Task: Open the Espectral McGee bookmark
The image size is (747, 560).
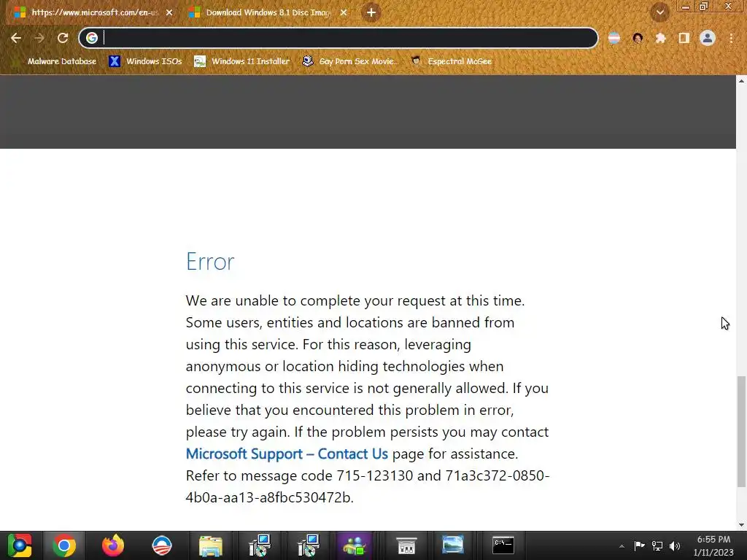Action: (451, 61)
